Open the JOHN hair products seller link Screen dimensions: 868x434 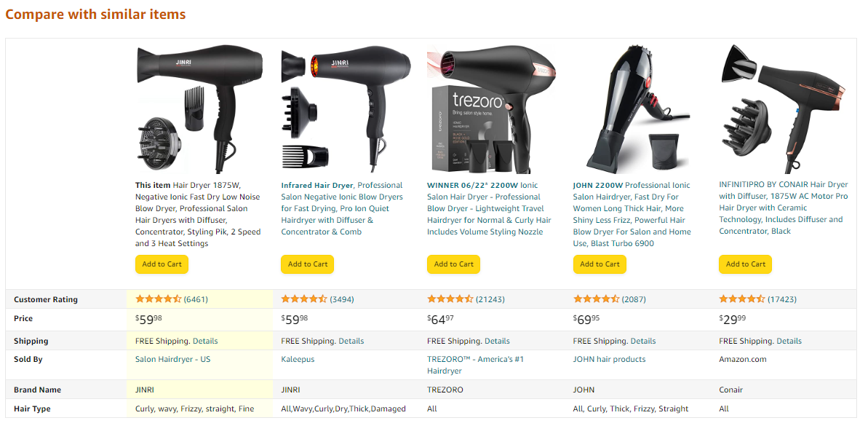click(x=609, y=359)
